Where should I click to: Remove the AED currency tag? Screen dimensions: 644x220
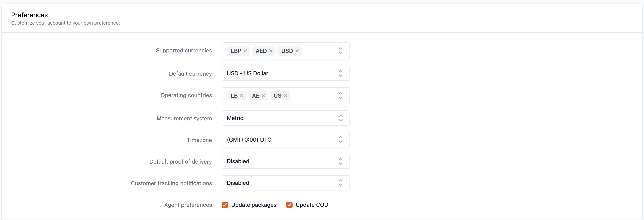click(271, 51)
